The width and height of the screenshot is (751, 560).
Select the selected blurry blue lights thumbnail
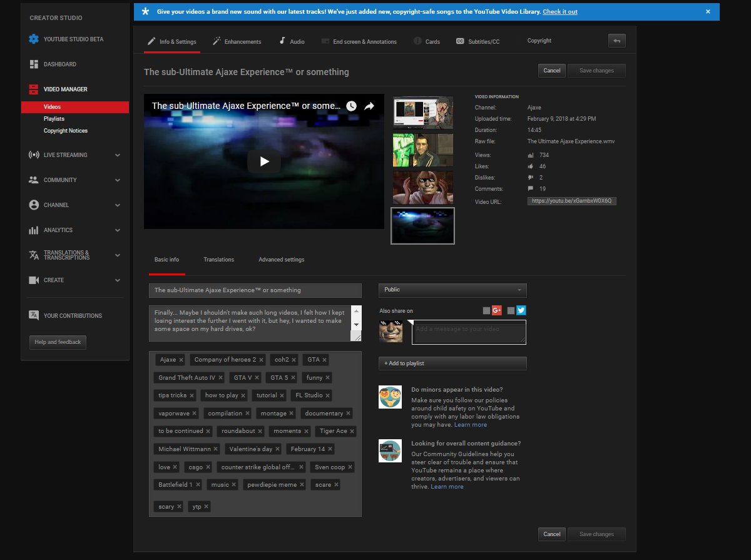click(423, 225)
